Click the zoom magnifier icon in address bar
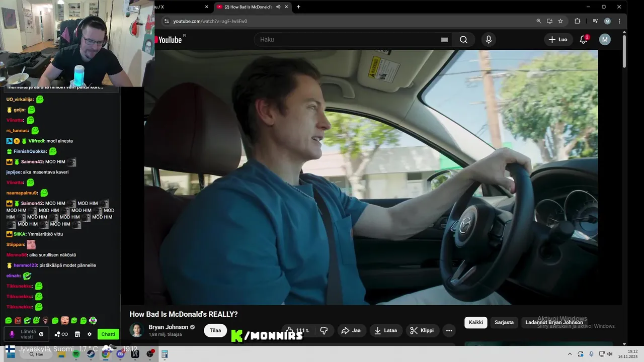This screenshot has width=644, height=362. 539,21
